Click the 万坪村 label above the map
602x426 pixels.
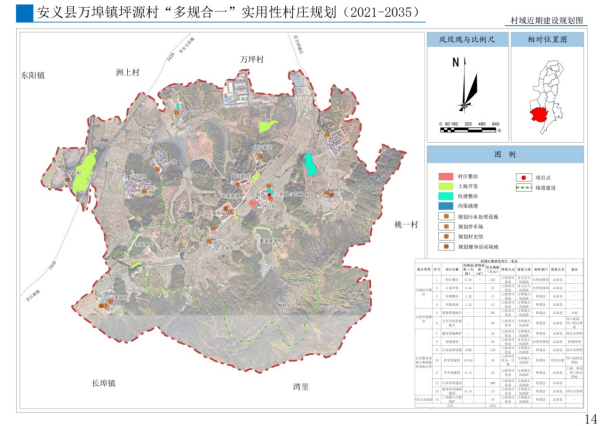252,61
